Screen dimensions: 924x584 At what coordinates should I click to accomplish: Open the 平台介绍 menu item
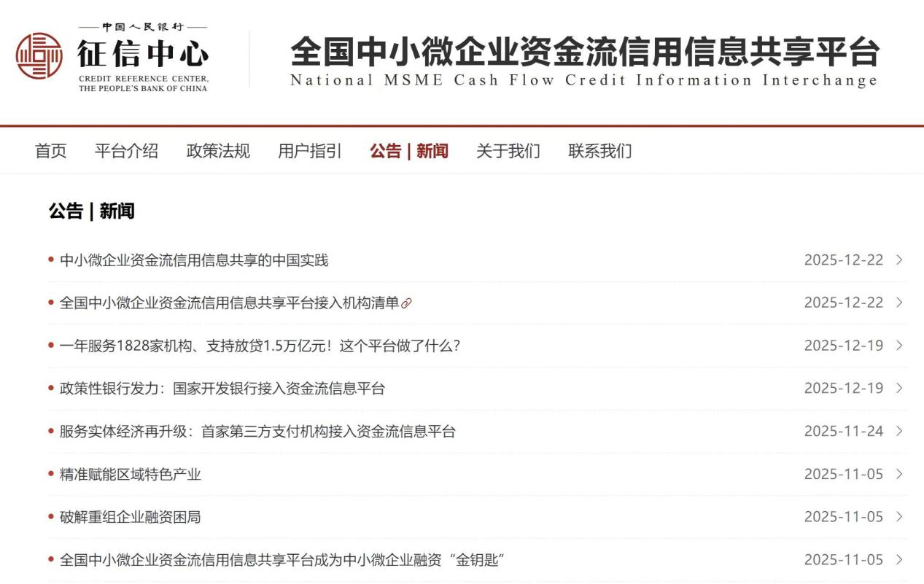(126, 151)
